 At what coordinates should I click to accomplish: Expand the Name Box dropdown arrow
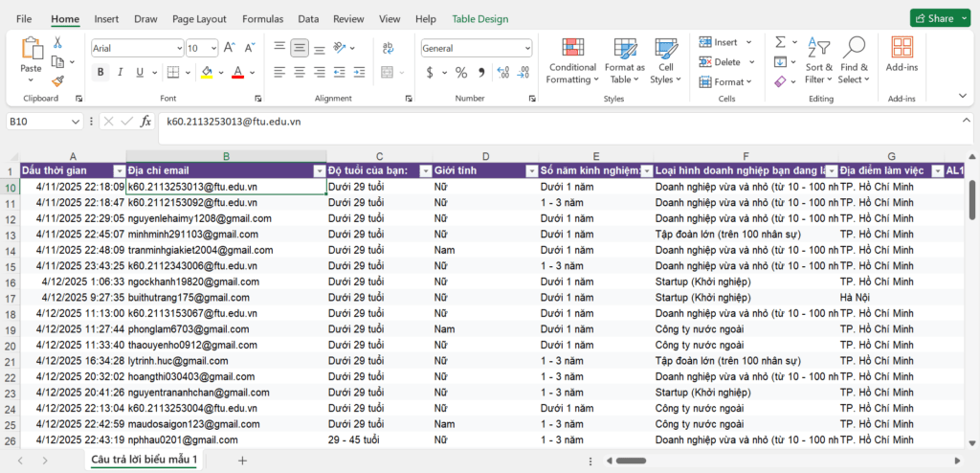(x=76, y=122)
